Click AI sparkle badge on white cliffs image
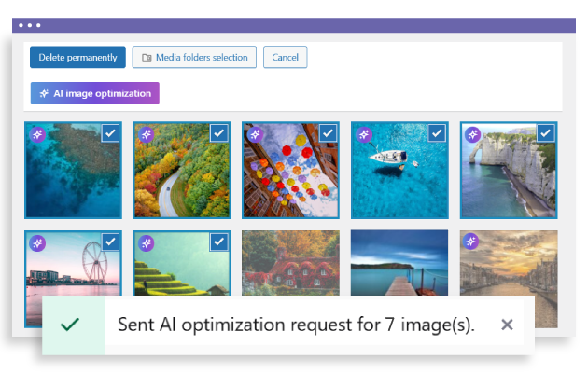This screenshot has width=588, height=373. (x=473, y=134)
